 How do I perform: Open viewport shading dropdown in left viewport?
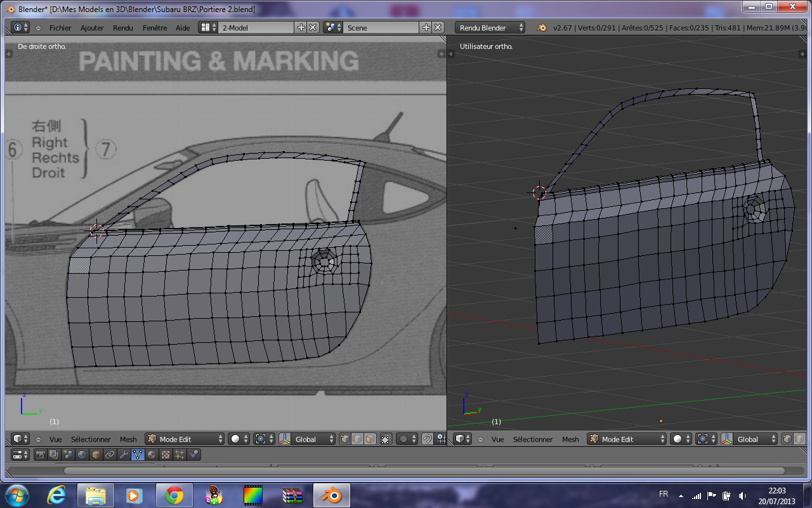tap(239, 439)
